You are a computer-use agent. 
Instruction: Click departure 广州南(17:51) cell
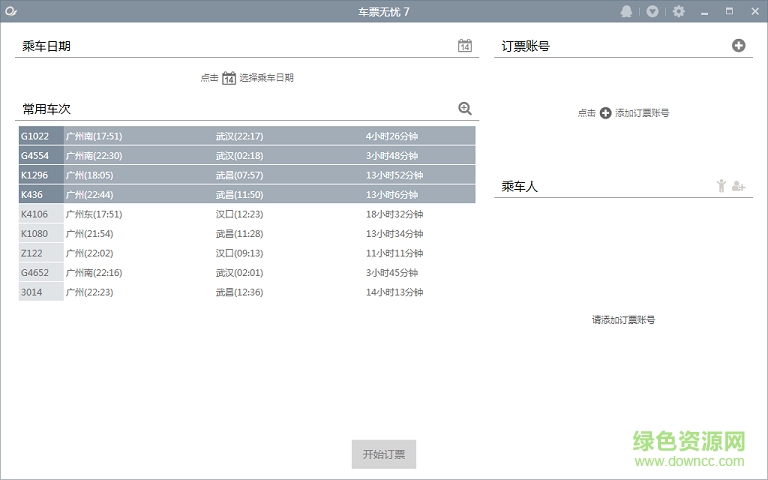click(x=94, y=136)
